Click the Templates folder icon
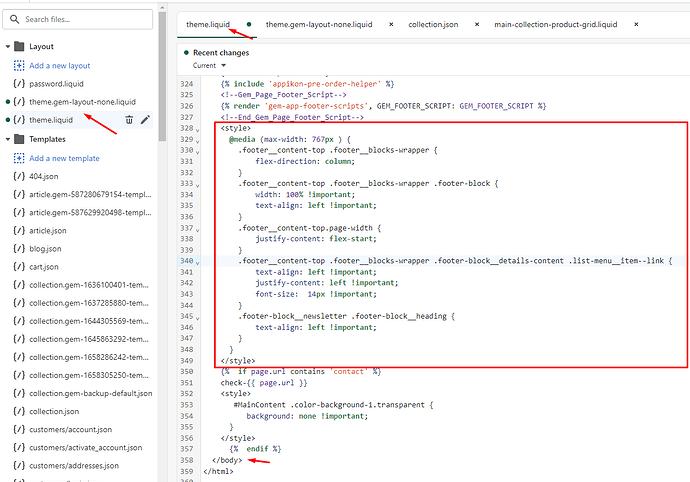 click(x=19, y=139)
